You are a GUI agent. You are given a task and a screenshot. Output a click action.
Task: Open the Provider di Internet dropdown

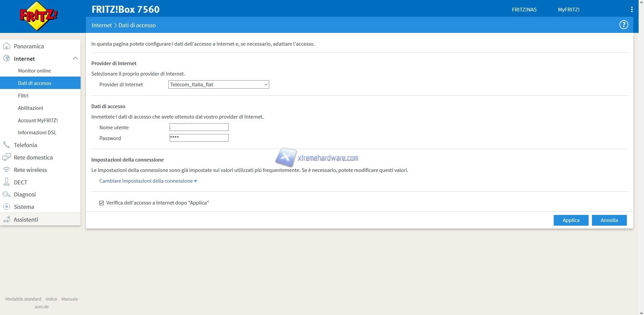pos(218,85)
